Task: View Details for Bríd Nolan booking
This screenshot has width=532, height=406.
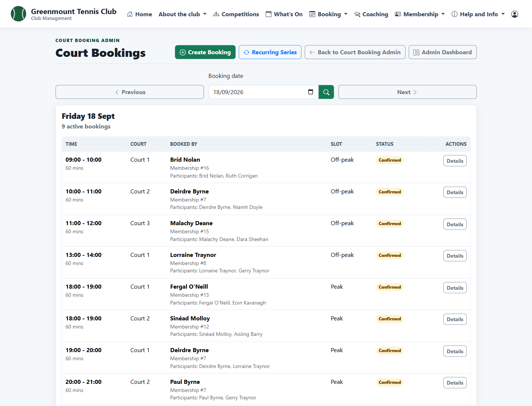Action: pyautogui.click(x=455, y=161)
